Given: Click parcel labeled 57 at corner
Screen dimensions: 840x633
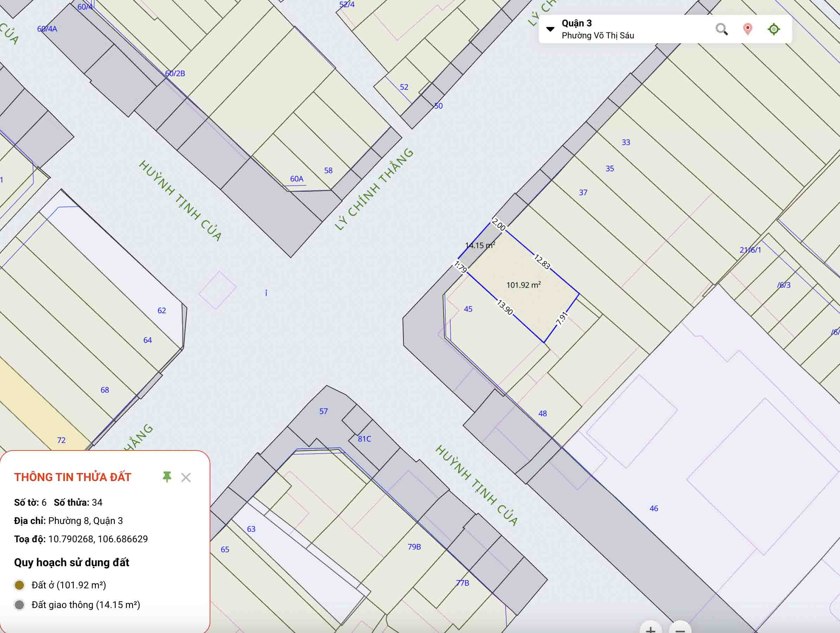Looking at the screenshot, I should point(323,411).
